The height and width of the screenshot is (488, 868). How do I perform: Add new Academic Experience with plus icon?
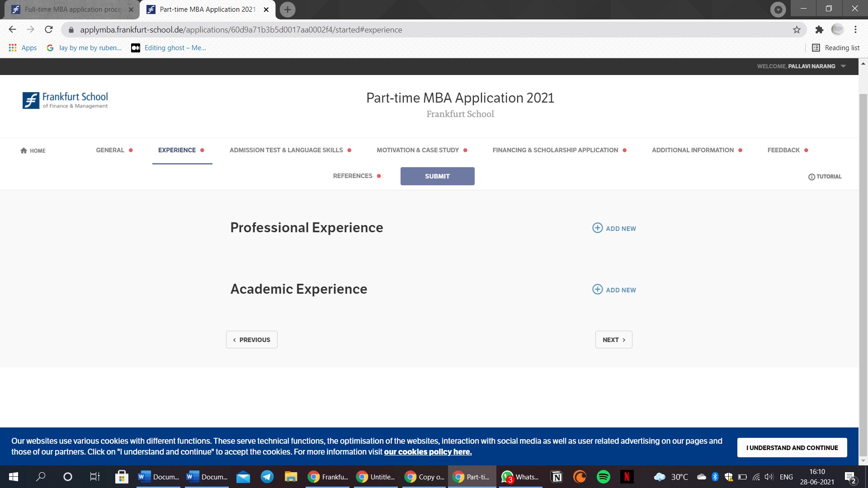597,289
